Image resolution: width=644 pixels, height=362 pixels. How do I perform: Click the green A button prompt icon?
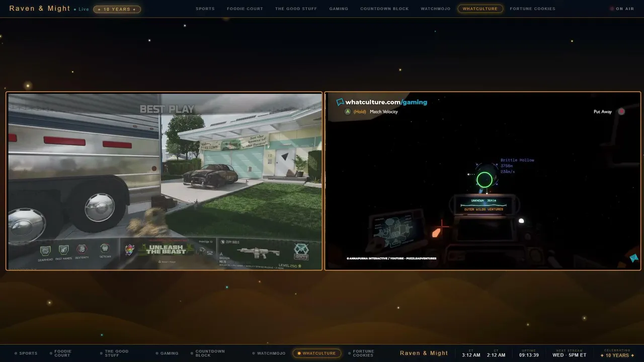tap(347, 112)
